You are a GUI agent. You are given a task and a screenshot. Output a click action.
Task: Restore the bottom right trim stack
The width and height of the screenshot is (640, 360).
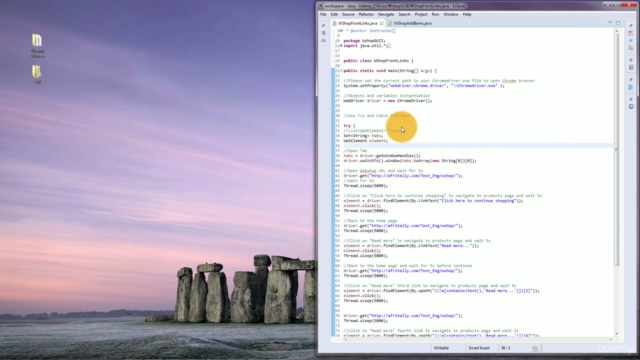(631, 99)
